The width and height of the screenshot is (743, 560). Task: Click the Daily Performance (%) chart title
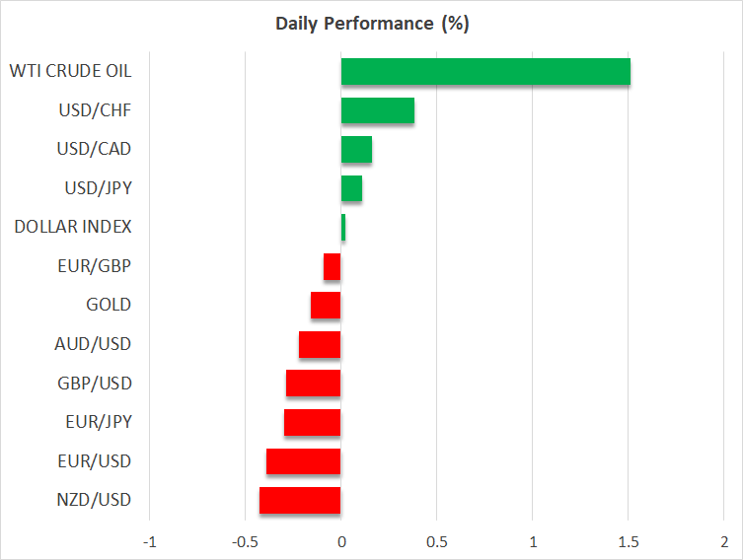(x=371, y=24)
